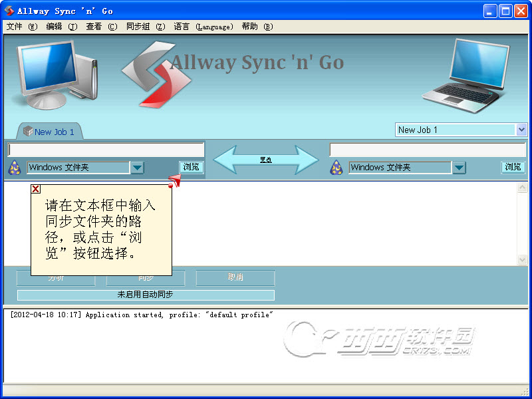Click the right folder path text field

click(x=428, y=150)
